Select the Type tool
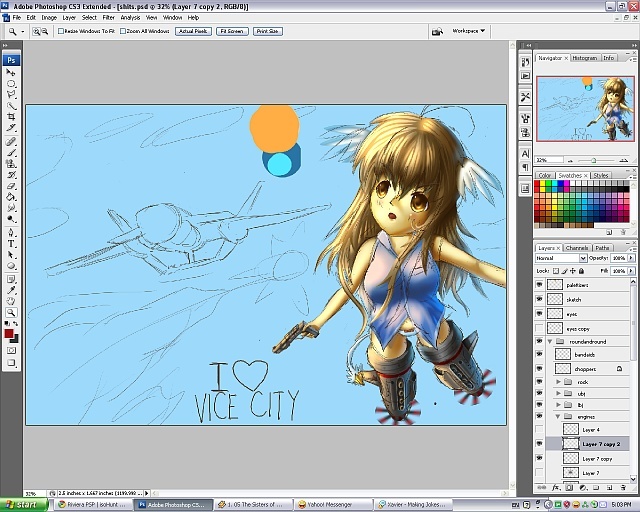Screen dimensions: 640x512 [12, 243]
